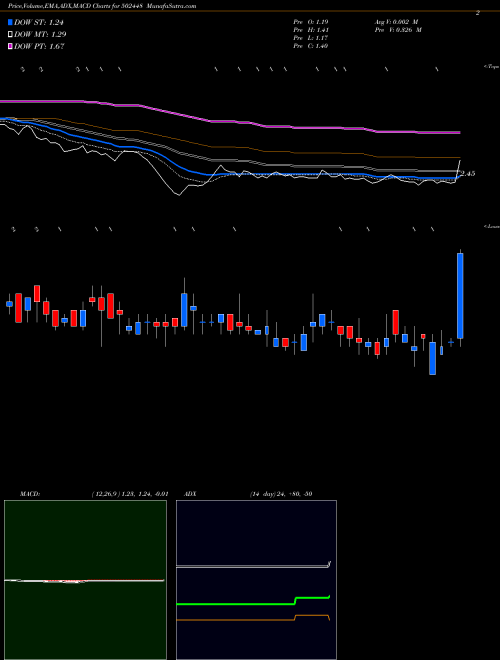Click the 'Pre C: 1.40' value
The height and width of the screenshot is (660, 500).
click(x=311, y=46)
